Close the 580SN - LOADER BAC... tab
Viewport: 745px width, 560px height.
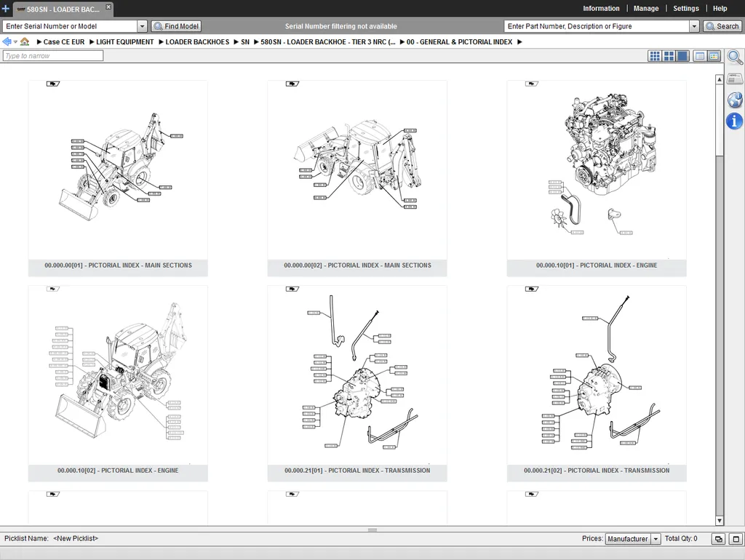click(108, 7)
